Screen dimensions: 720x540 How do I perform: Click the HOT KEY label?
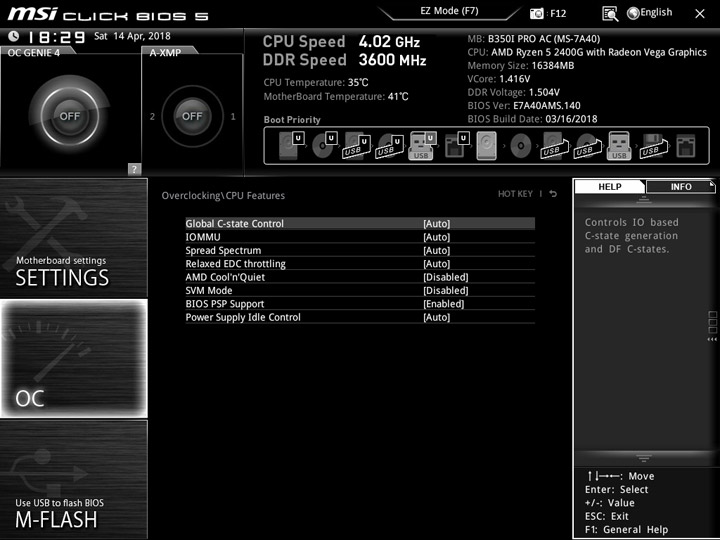pyautogui.click(x=515, y=194)
